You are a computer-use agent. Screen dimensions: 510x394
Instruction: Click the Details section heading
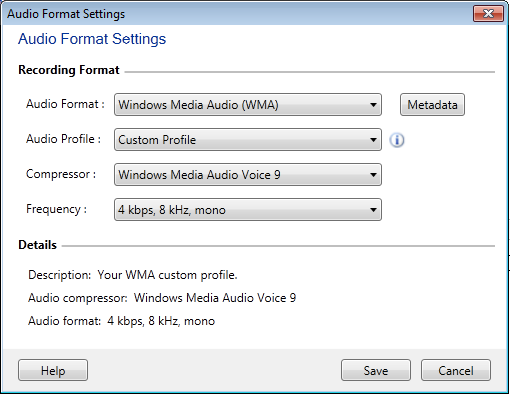tap(37, 245)
